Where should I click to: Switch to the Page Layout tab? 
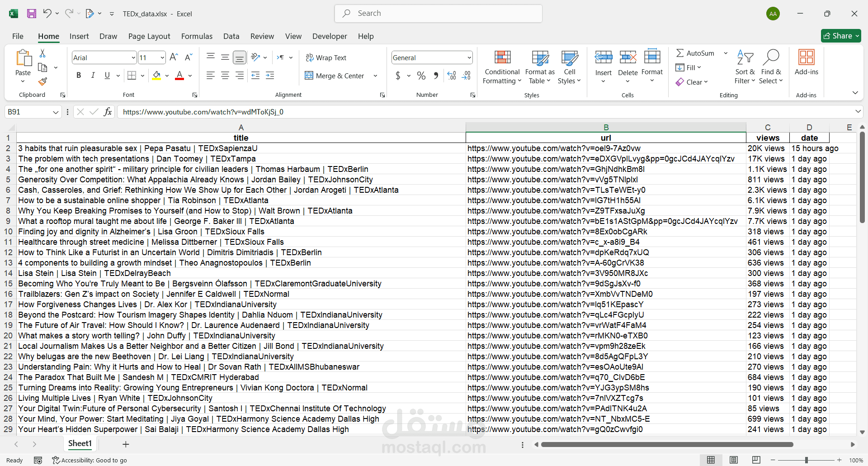149,36
